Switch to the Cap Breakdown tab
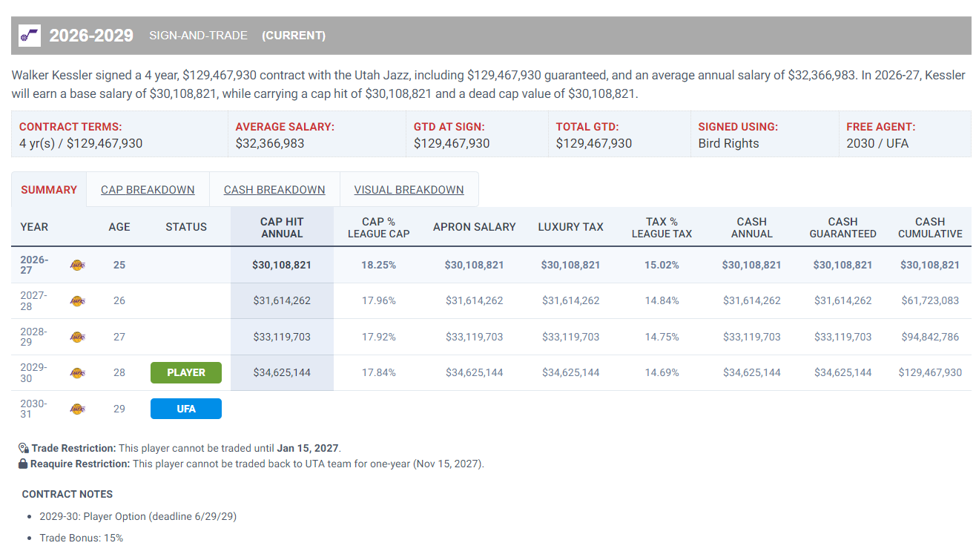Image resolution: width=976 pixels, height=560 pixels. pos(148,190)
